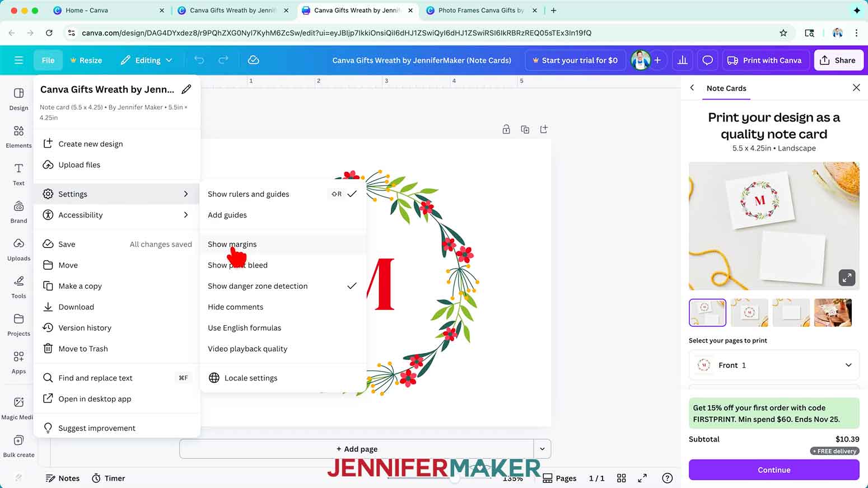The image size is (868, 488).
Task: Click Start your trial for $0
Action: click(575, 60)
